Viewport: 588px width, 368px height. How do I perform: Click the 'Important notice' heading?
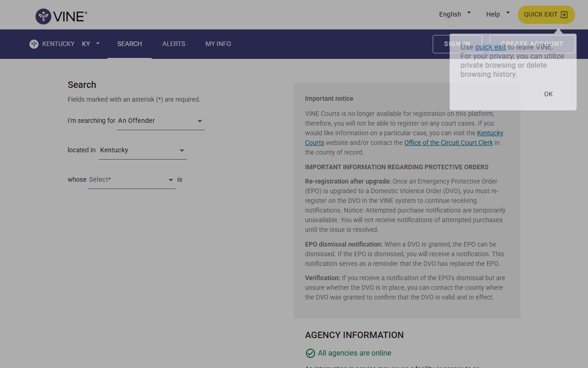click(329, 99)
